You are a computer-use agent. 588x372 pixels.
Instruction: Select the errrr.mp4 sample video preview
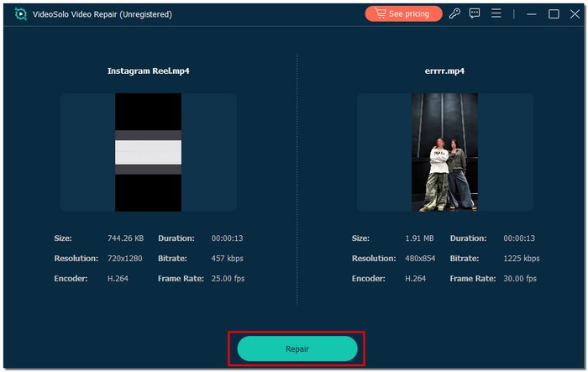tap(444, 152)
